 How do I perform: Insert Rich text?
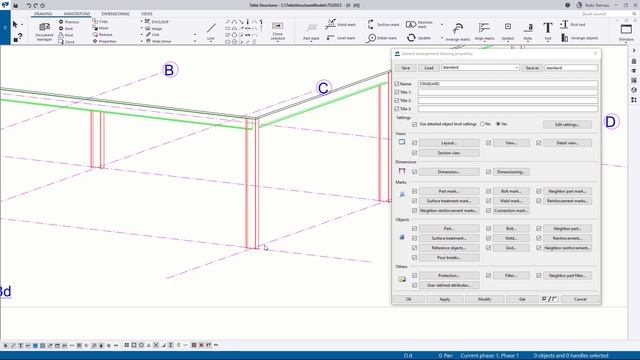point(573,24)
